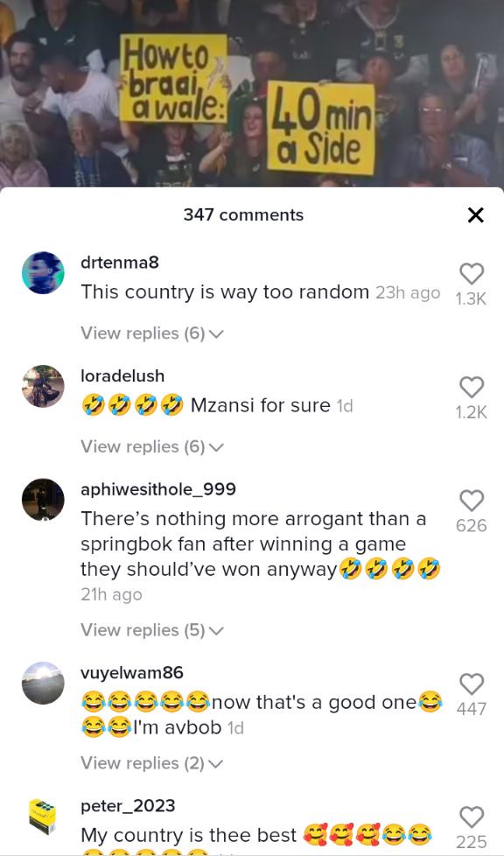The image size is (504, 856).
Task: Tap heart on aphiwesithole_999's comment
Action: point(472,500)
